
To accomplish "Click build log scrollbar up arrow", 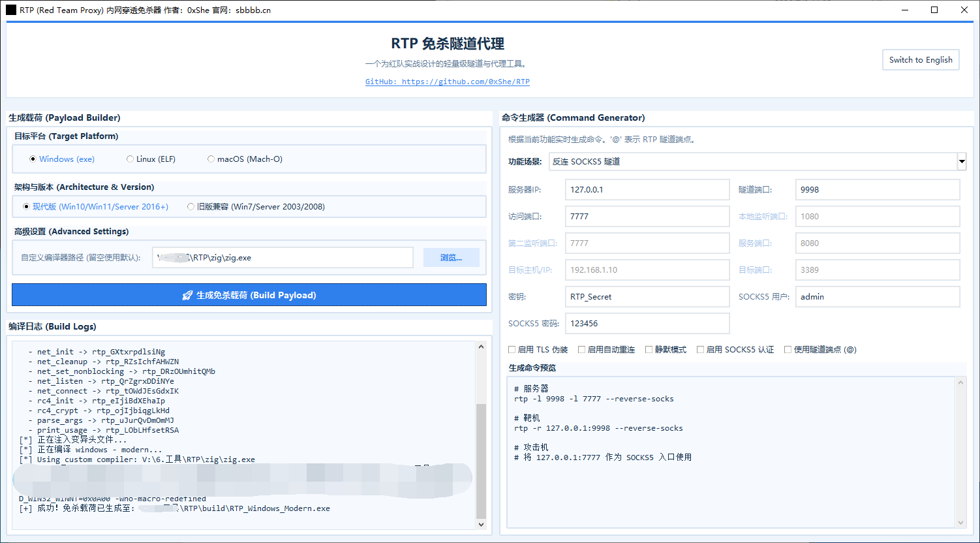I will pyautogui.click(x=482, y=347).
